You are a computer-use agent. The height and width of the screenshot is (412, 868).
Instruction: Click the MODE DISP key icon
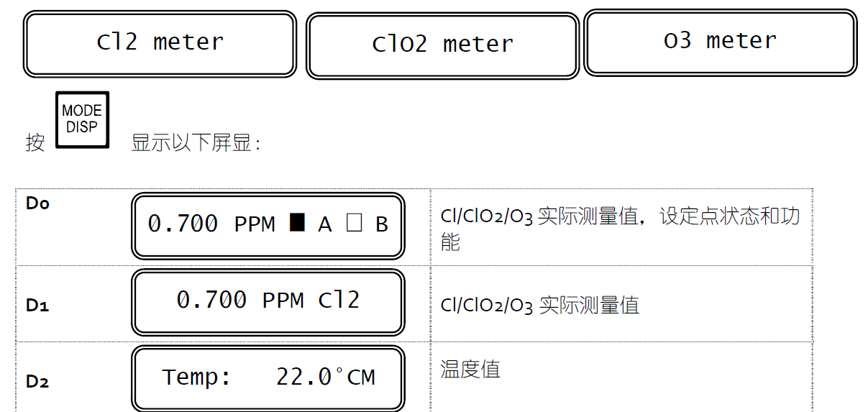tap(82, 119)
